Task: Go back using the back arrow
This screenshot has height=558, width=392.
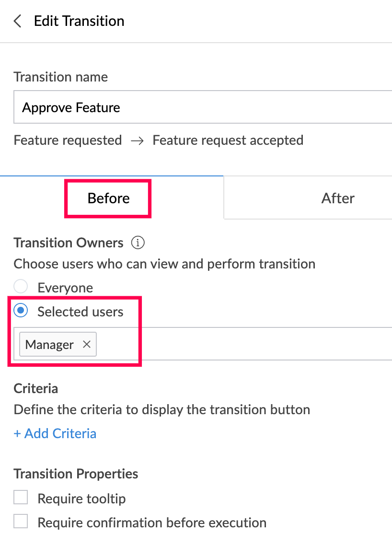Action: coord(18,21)
